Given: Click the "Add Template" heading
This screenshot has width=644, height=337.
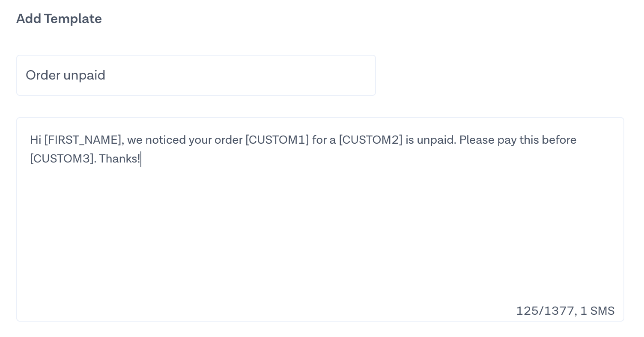Looking at the screenshot, I should (x=59, y=19).
